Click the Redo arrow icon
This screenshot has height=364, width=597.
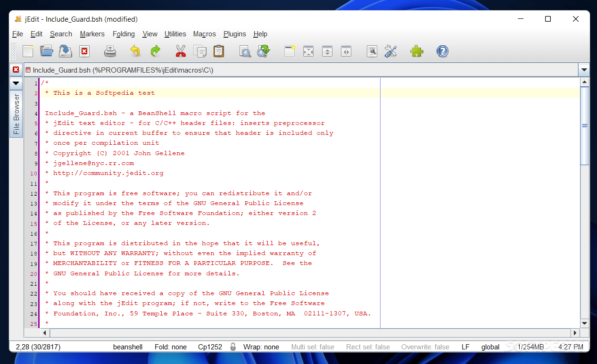tap(155, 51)
